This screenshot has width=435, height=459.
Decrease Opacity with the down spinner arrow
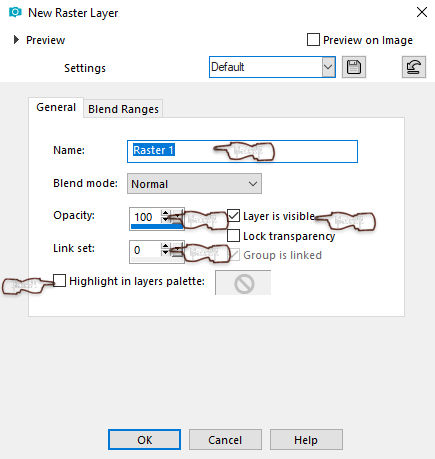(x=165, y=220)
